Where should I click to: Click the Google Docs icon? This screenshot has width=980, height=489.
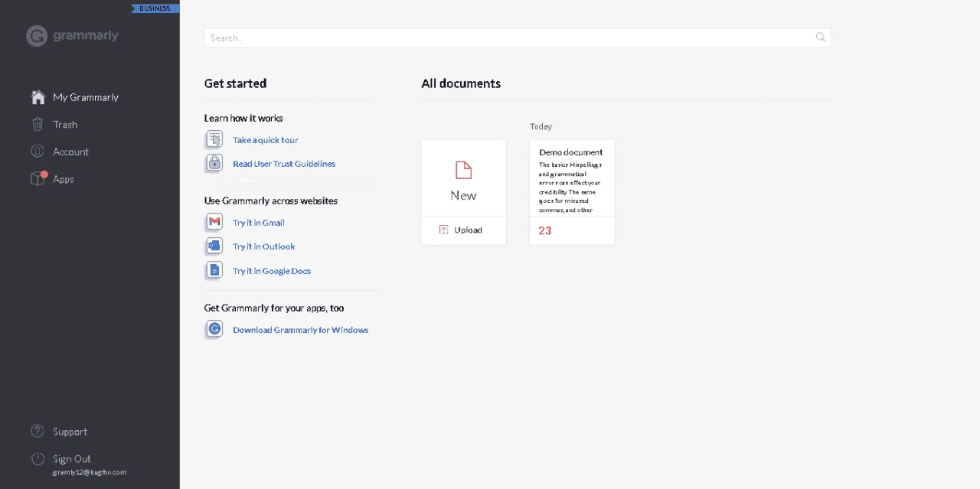tap(214, 270)
